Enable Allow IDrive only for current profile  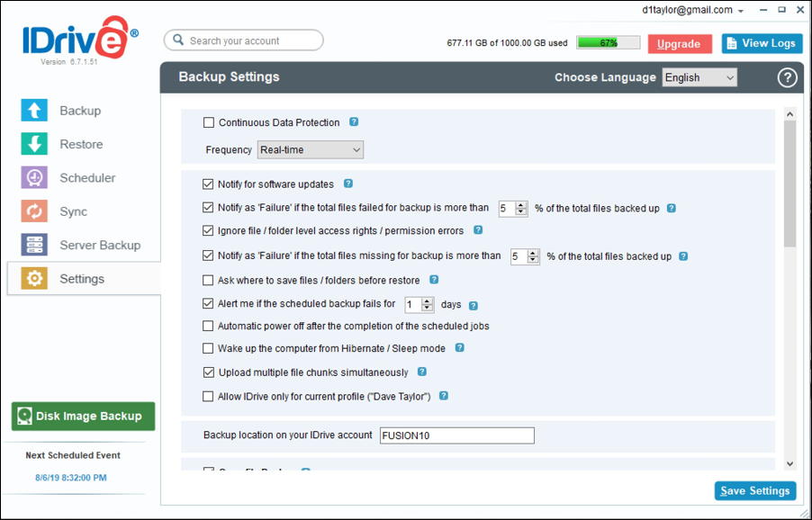pos(208,397)
